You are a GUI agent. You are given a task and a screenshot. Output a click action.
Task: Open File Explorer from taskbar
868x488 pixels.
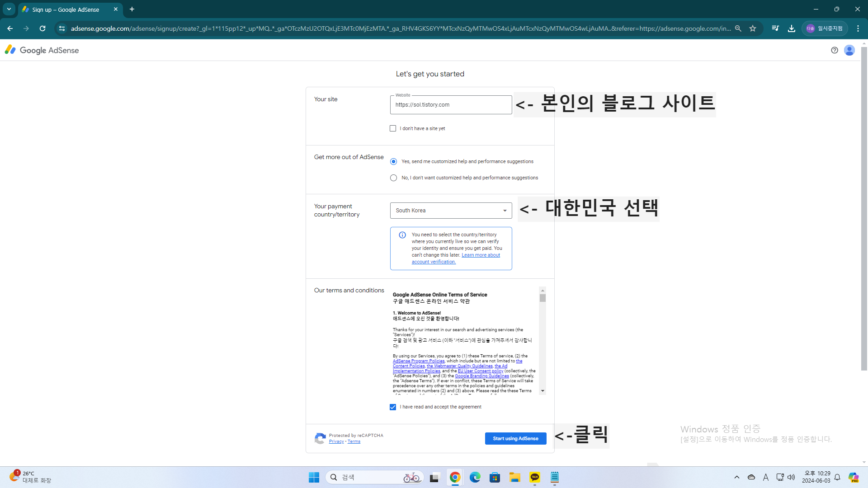(x=515, y=477)
